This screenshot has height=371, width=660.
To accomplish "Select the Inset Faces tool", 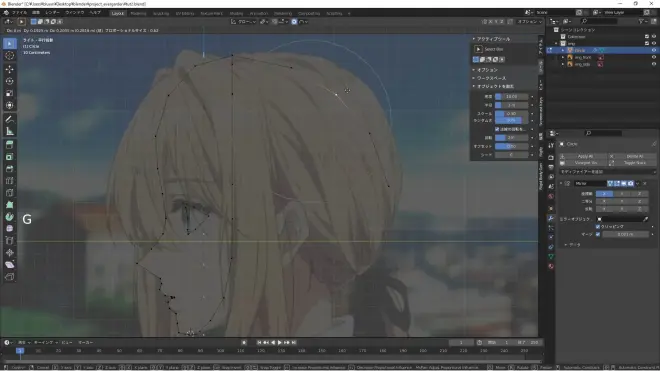I will click(10, 157).
